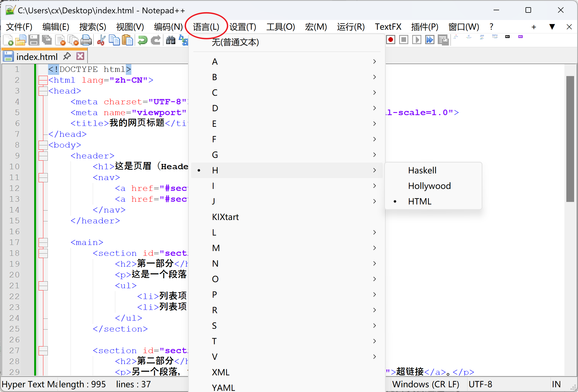Viewport: 578px width, 392px height.
Task: Click the New file toolbar icon
Action: coord(8,40)
